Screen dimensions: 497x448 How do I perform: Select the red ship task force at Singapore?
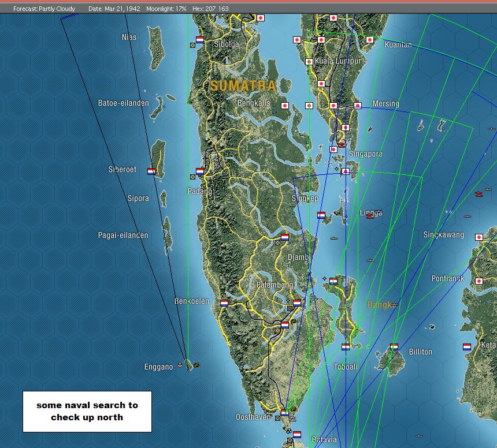tap(342, 145)
